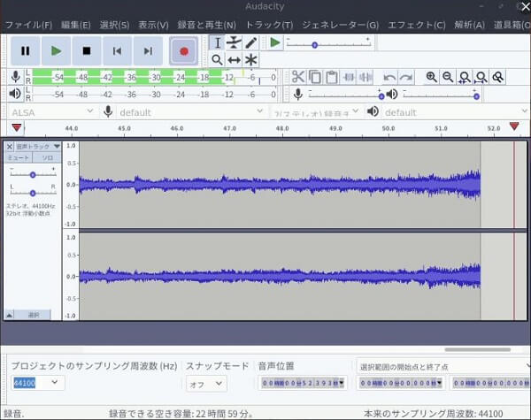This screenshot has height=420, width=531.
Task: Start playback with the green Play button
Action: [x=57, y=51]
